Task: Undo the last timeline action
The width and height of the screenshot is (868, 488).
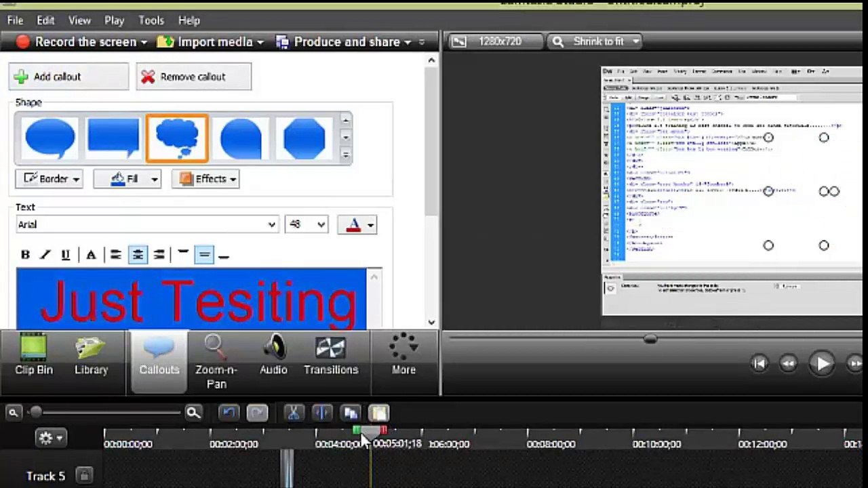Action: coord(229,413)
